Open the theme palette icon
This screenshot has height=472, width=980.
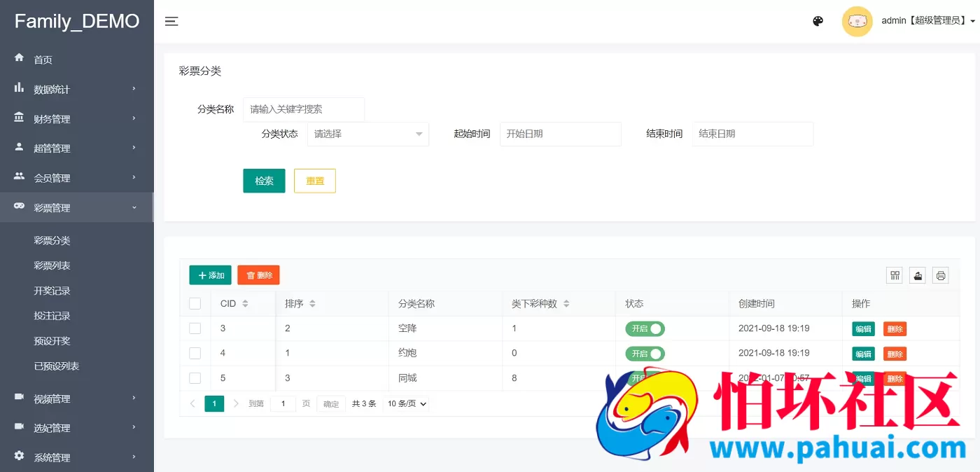pos(818,21)
